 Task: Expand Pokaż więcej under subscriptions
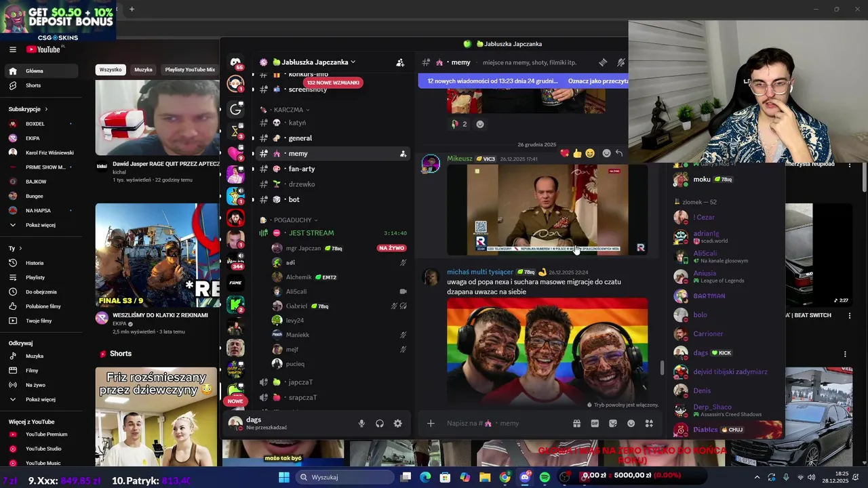[x=41, y=225]
